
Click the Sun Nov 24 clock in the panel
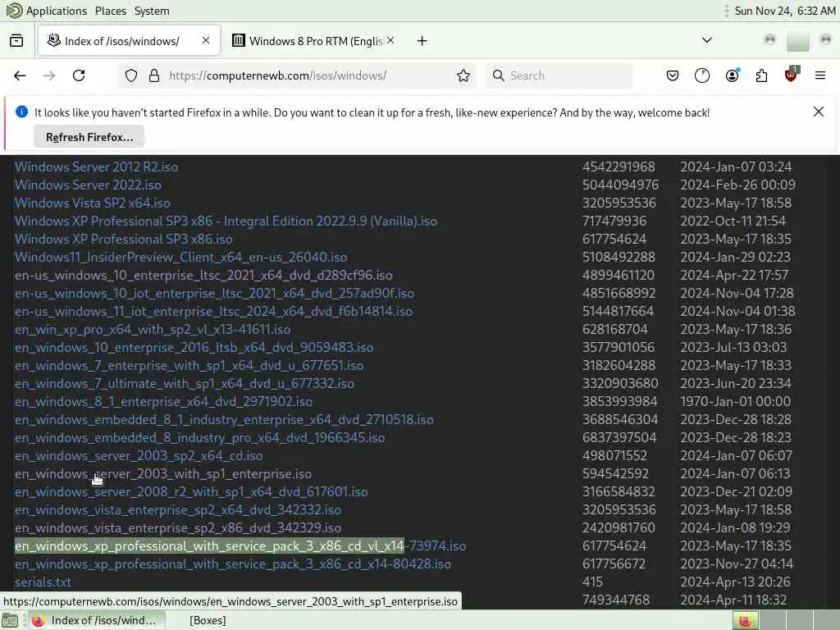[x=785, y=11]
